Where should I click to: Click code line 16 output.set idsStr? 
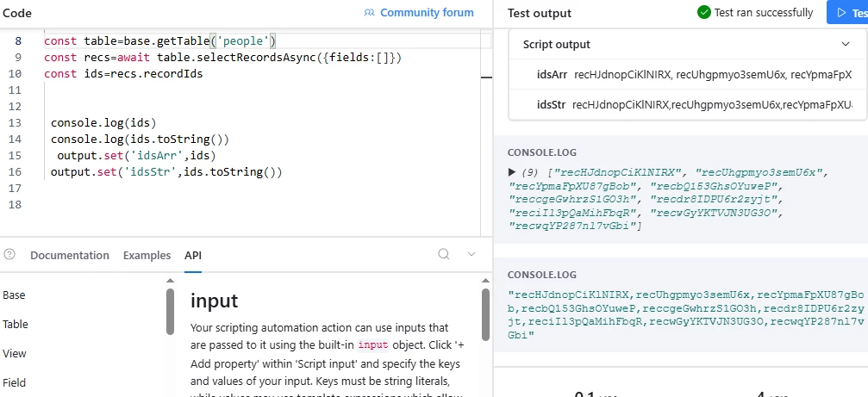click(x=166, y=172)
